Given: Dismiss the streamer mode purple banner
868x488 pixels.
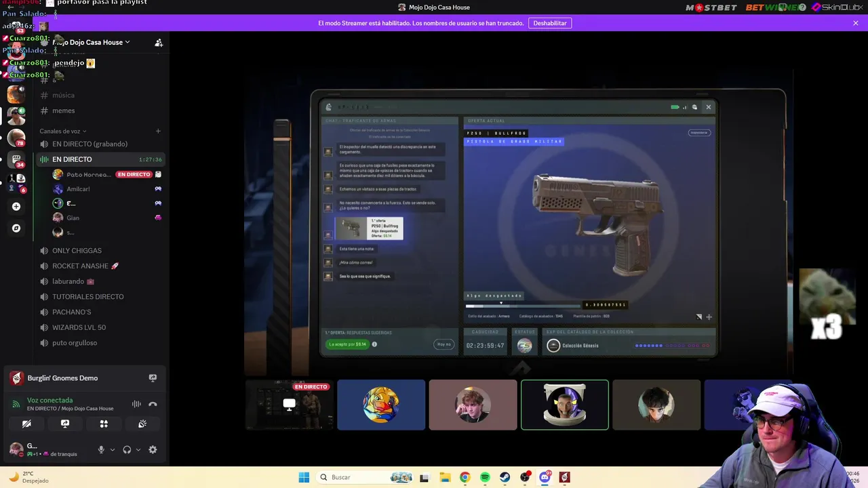Looking at the screenshot, I should 856,23.
